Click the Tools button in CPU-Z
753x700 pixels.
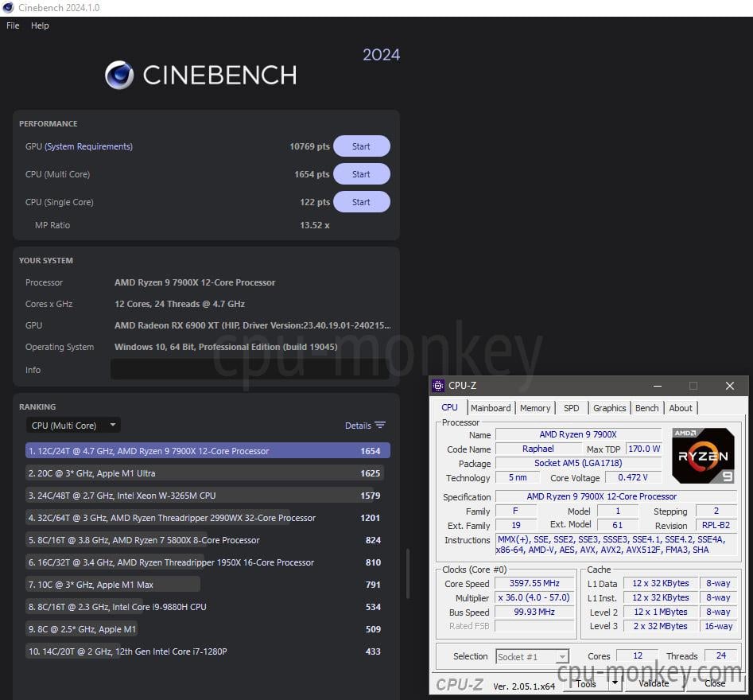[586, 683]
